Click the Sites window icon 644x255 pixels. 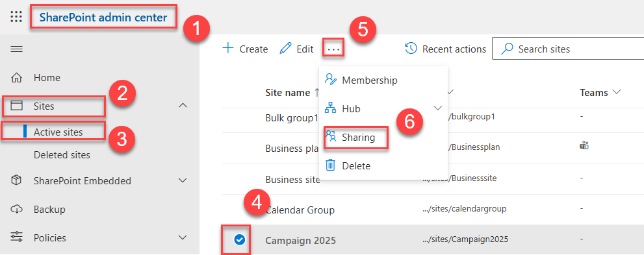point(16,106)
